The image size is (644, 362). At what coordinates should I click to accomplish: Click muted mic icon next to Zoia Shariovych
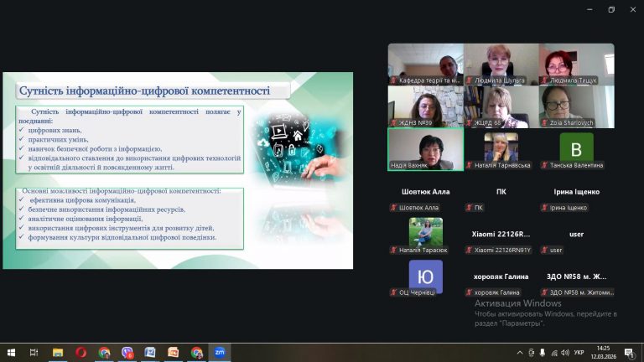click(544, 123)
